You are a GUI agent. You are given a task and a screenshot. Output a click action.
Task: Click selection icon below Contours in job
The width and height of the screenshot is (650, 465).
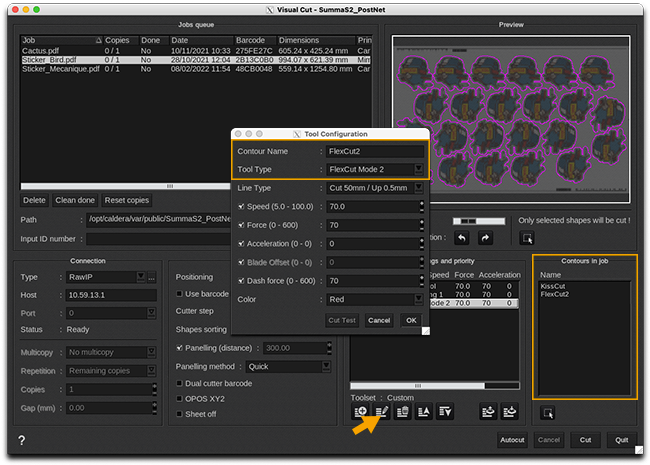coord(547,412)
